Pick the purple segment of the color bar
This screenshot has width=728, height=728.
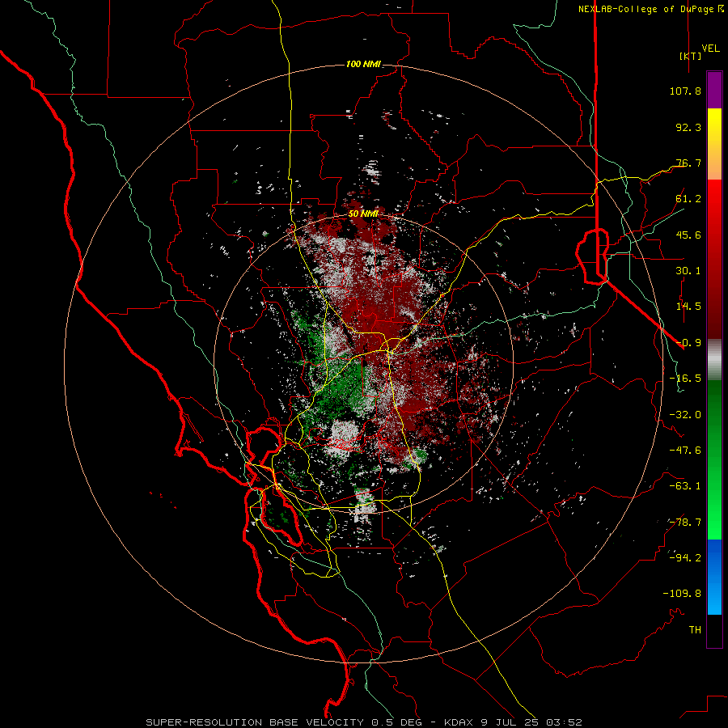point(714,90)
